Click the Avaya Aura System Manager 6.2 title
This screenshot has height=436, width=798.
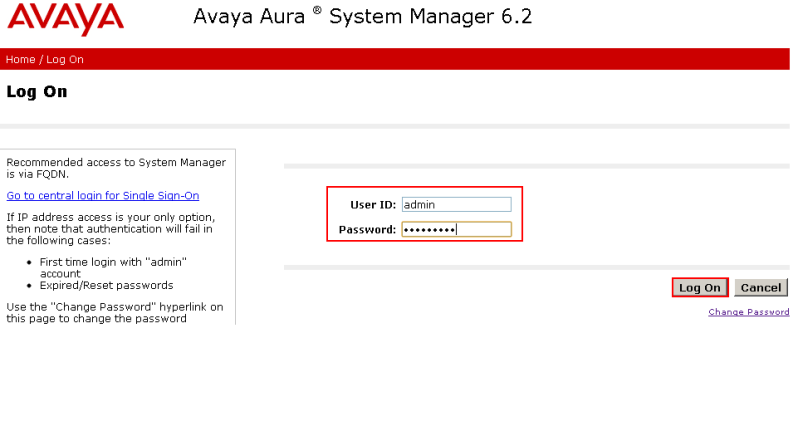point(362,17)
